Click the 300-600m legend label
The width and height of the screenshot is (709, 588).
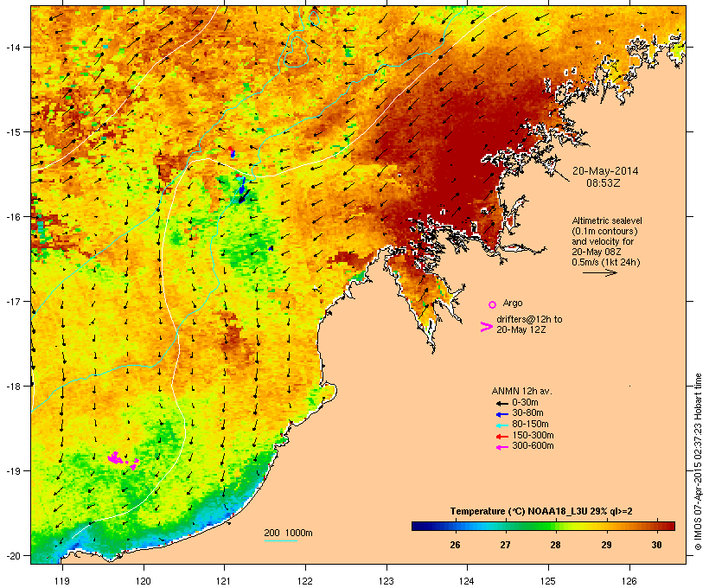click(x=533, y=446)
